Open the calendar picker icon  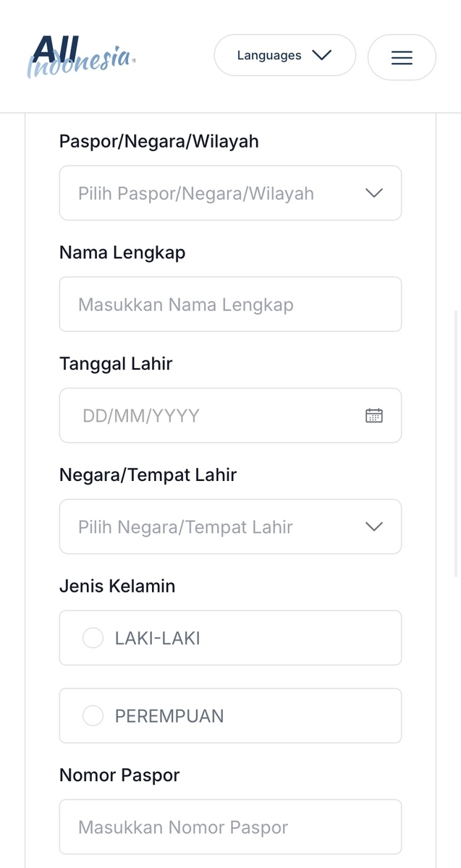tap(374, 415)
